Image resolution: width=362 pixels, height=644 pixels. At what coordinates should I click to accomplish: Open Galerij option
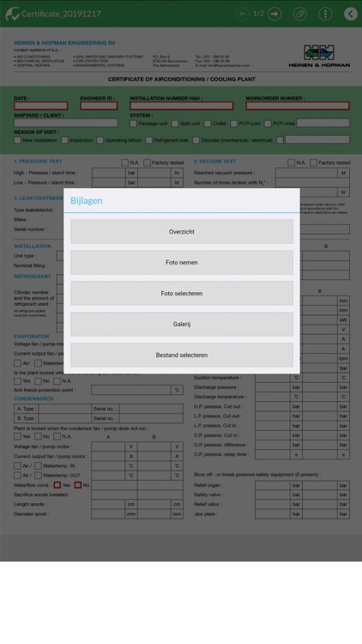click(182, 324)
